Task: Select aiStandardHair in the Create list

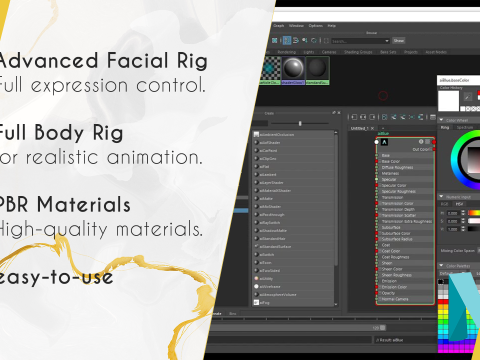Action: pos(293,239)
